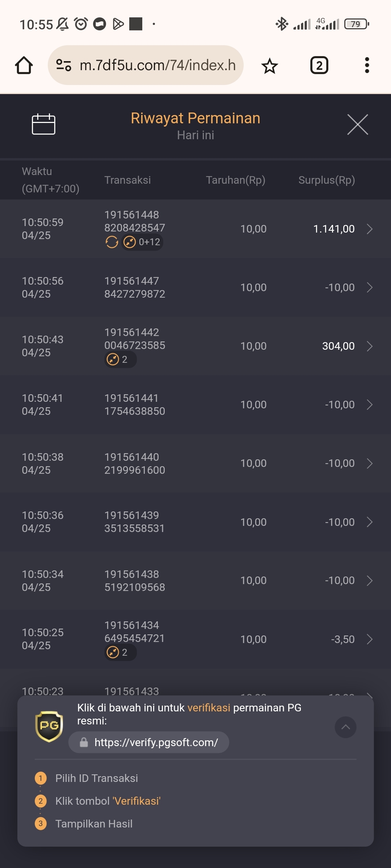Tap the free spin 0+12 badge
391x868 pixels.
[142, 242]
